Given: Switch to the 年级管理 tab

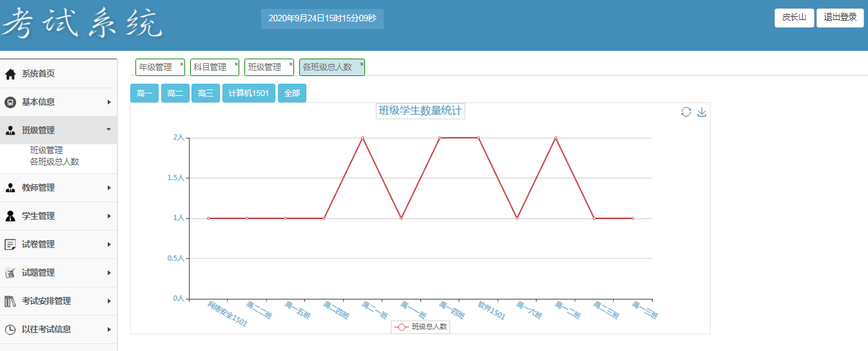Looking at the screenshot, I should point(155,67).
